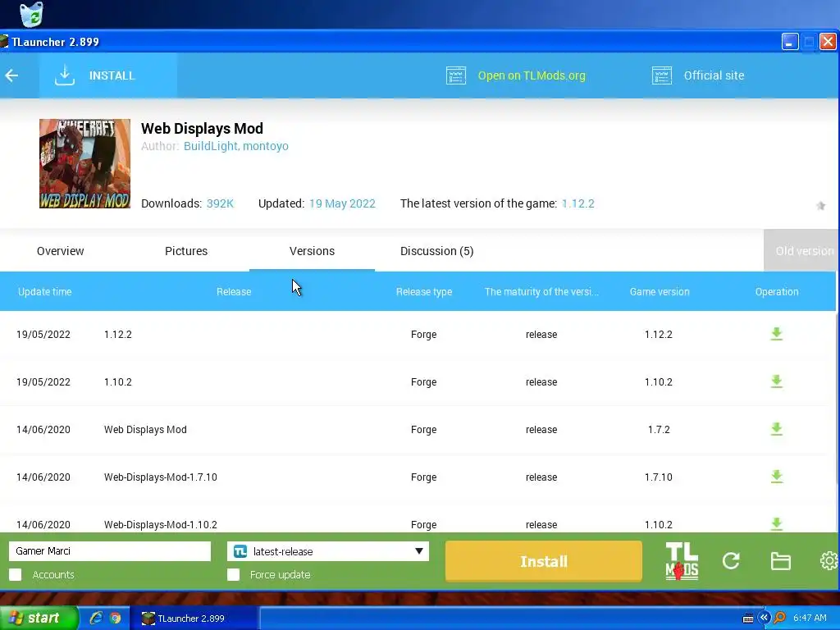Toggle the Accounts checkbox
840x630 pixels.
(x=16, y=575)
